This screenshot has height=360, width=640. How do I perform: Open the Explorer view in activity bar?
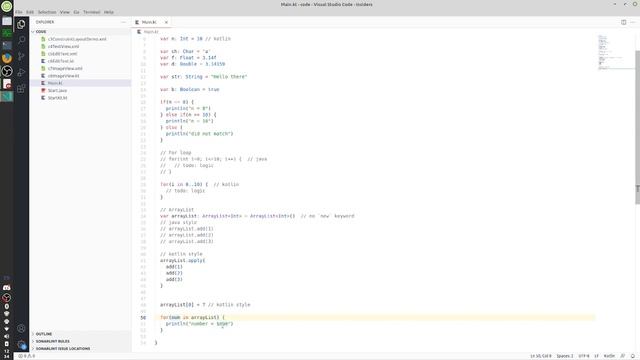point(21,24)
